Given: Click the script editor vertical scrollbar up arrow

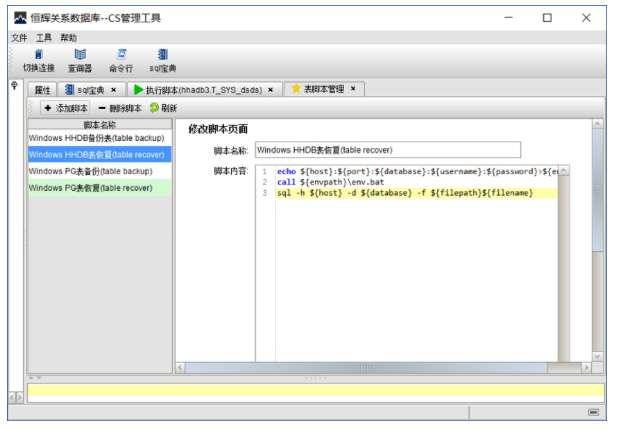Looking at the screenshot, I should tap(564, 171).
